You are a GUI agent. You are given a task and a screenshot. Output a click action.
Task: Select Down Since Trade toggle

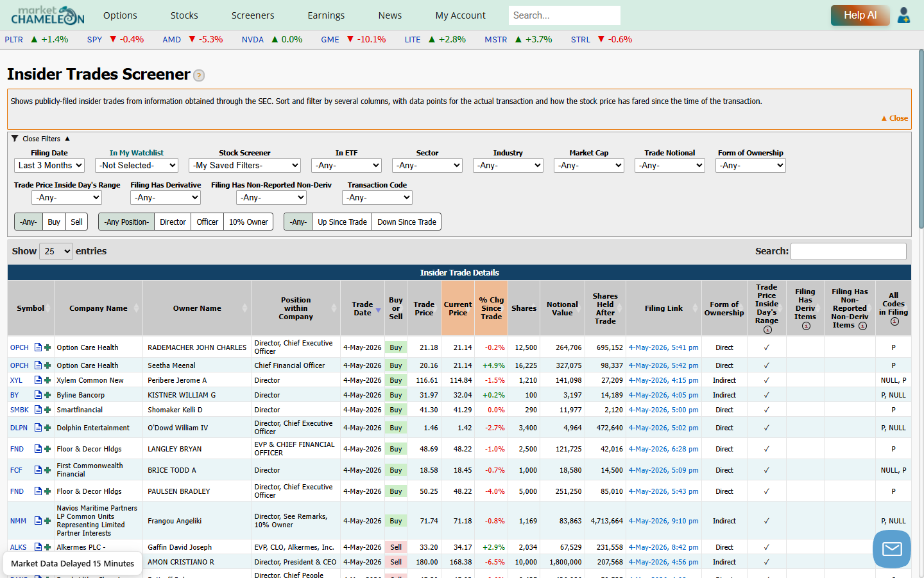[x=407, y=222]
